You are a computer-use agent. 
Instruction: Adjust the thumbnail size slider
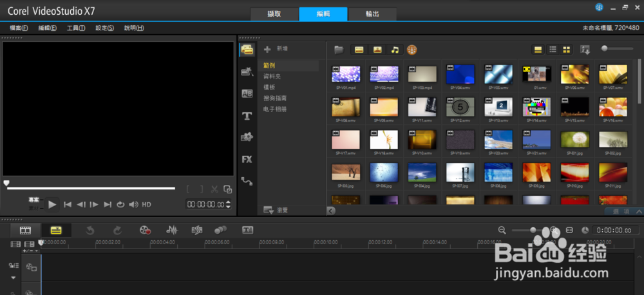(618, 48)
